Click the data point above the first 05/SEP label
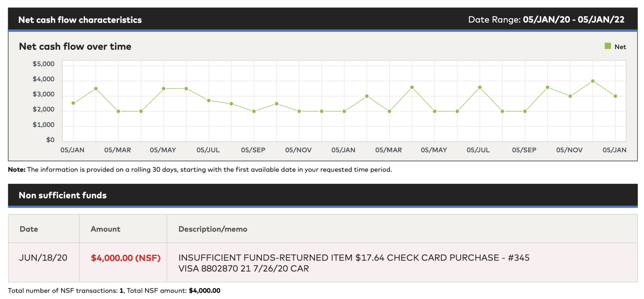Image resolution: width=644 pixels, height=299 pixels. [254, 111]
